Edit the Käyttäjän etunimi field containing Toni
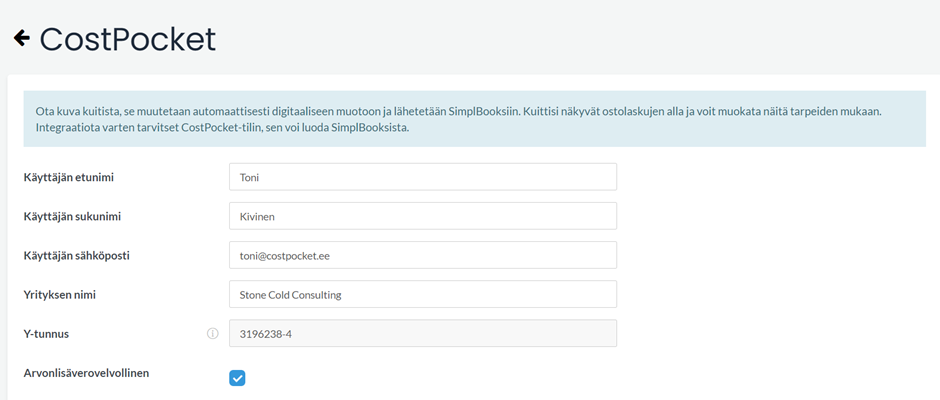Screen dimensions: 940x400 [423, 177]
